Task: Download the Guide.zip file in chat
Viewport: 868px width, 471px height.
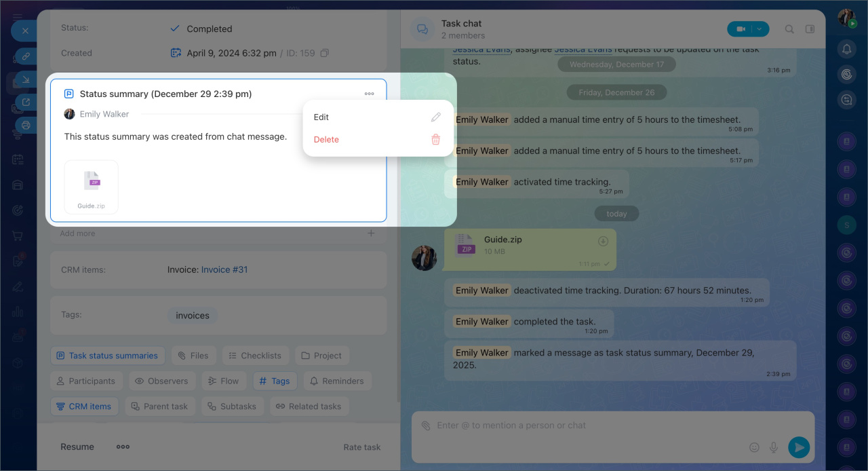Action: [x=603, y=241]
